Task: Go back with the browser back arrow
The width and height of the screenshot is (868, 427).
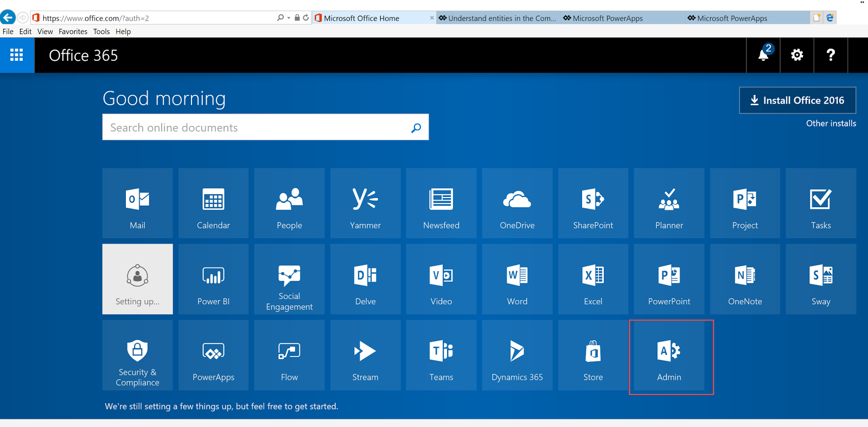Action: pos(8,17)
